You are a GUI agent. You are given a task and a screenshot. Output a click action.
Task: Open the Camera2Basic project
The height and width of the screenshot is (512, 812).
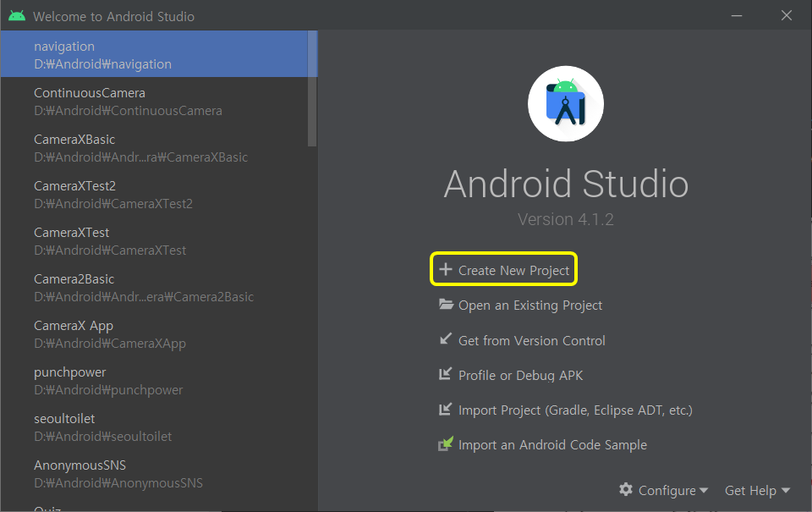[x=154, y=288]
